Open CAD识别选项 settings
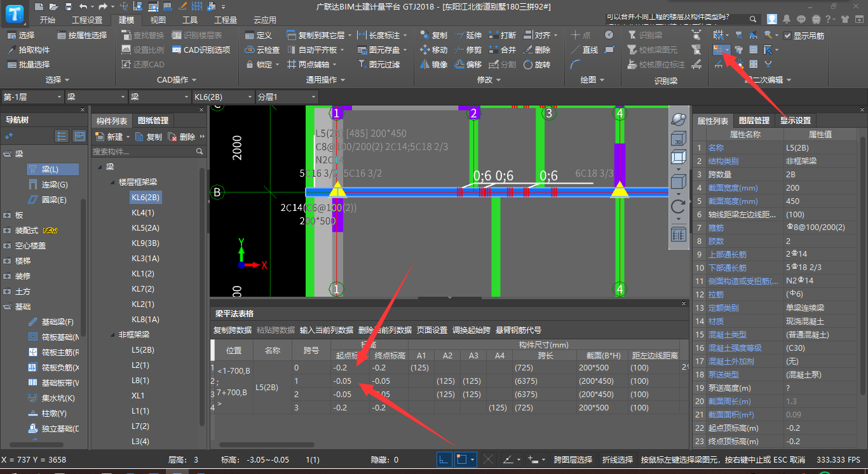The height and width of the screenshot is (474, 868). (x=201, y=50)
